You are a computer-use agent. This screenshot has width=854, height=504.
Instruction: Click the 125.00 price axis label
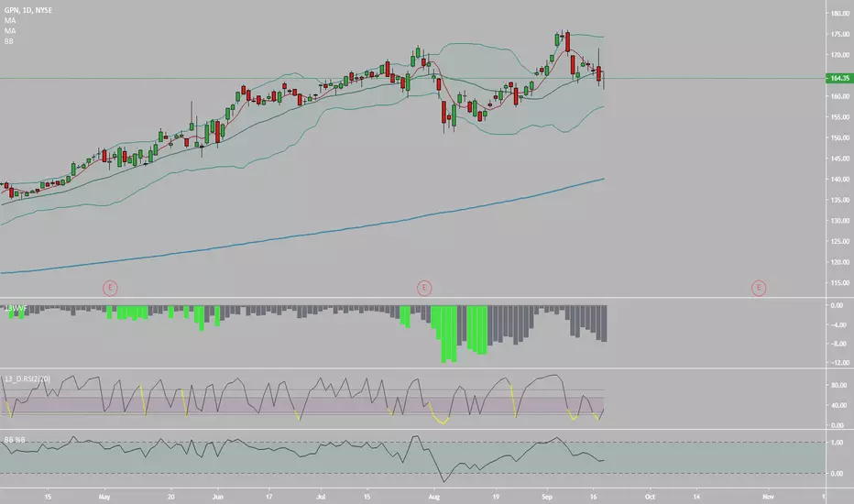(x=840, y=241)
